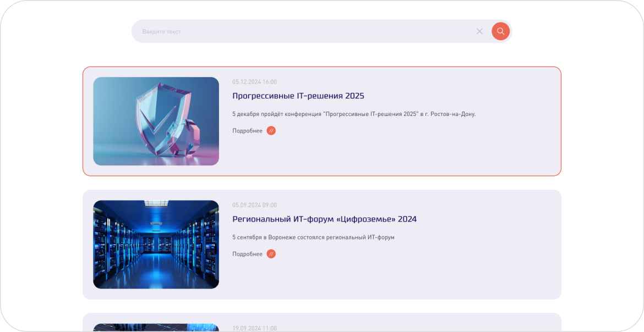Open the blue server room thumbnail
This screenshot has width=644, height=332.
[x=156, y=244]
